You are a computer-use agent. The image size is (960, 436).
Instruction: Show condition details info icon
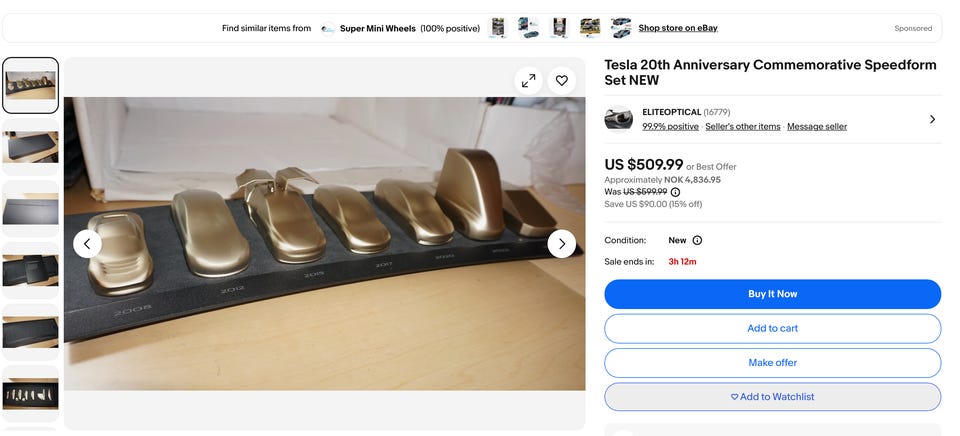click(x=697, y=240)
